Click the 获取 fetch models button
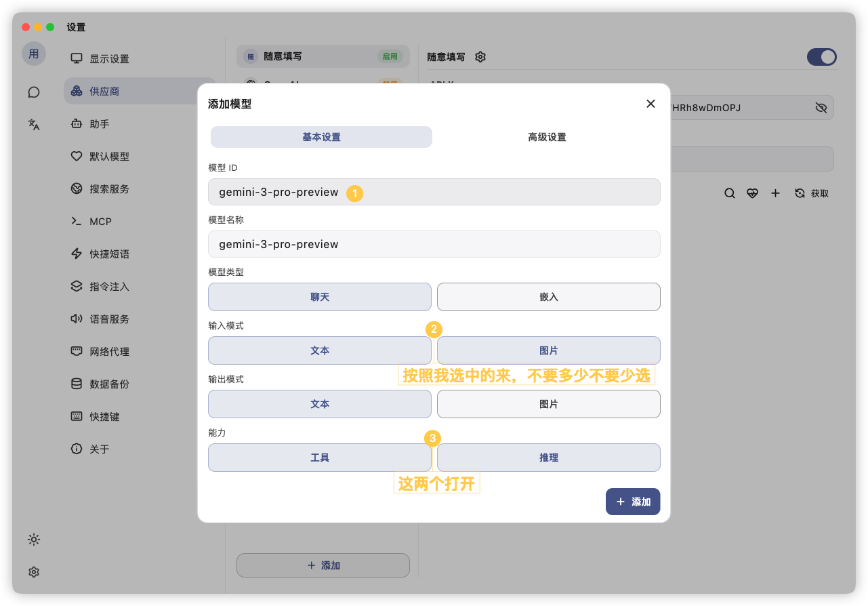 805,193
